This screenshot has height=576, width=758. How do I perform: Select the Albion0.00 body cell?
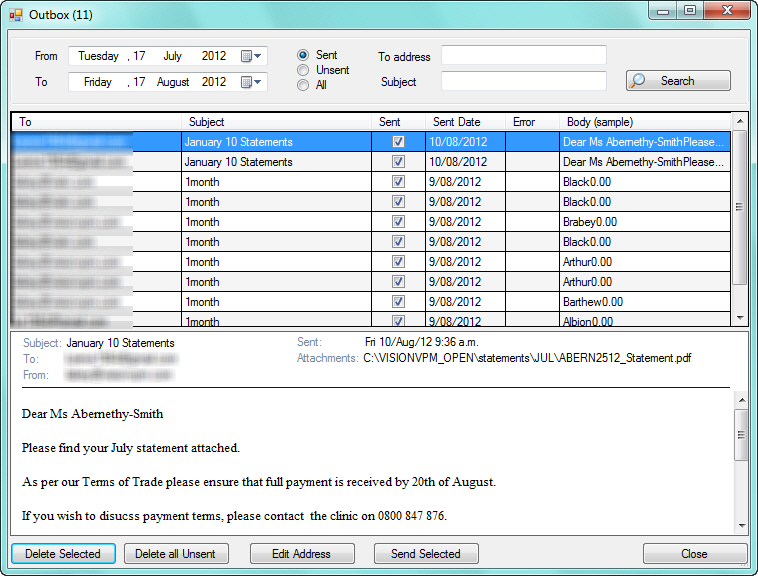(645, 320)
